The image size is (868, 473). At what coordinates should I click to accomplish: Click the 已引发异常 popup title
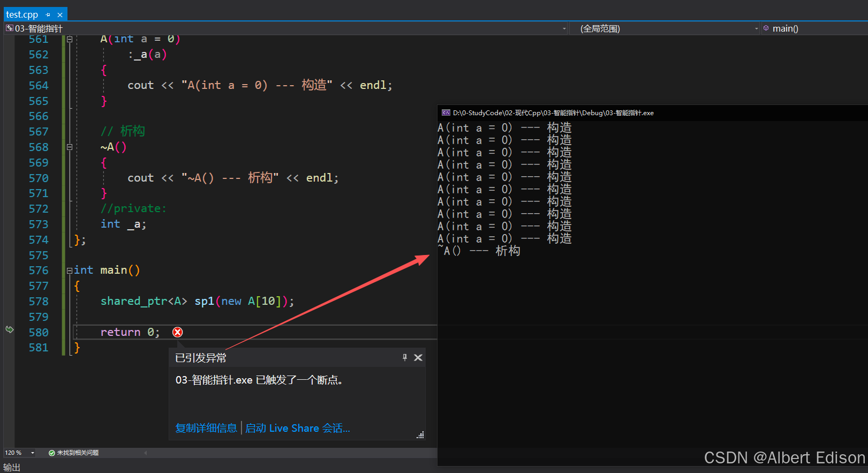(x=201, y=358)
